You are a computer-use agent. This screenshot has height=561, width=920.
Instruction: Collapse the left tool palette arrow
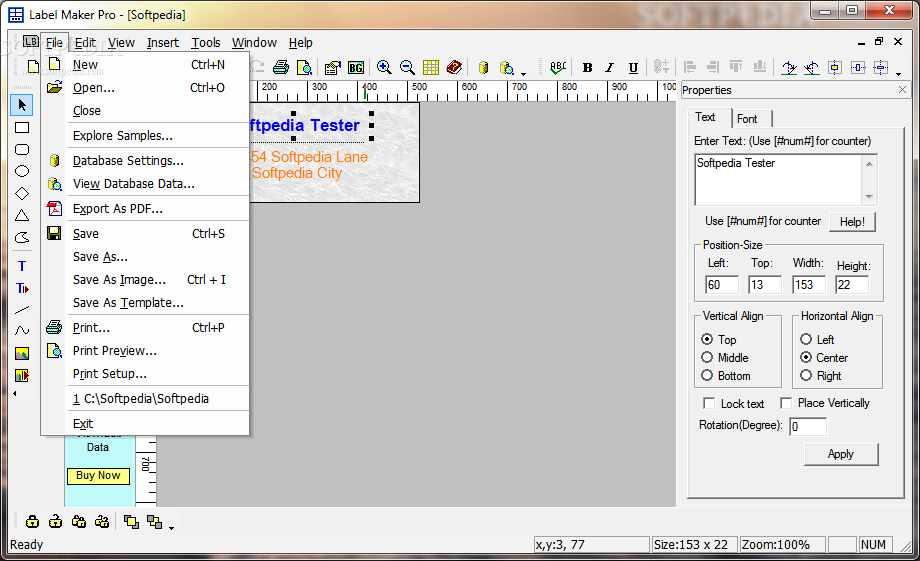15,394
